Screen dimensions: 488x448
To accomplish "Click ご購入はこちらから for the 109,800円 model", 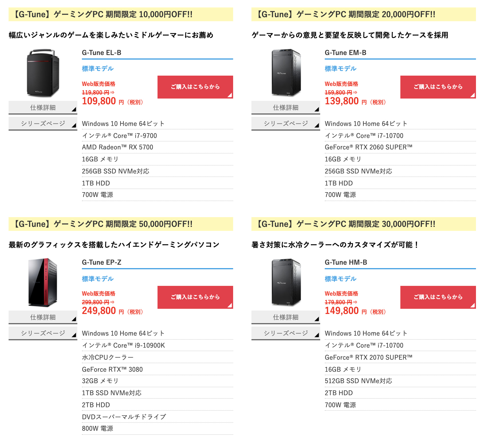I will pos(195,87).
